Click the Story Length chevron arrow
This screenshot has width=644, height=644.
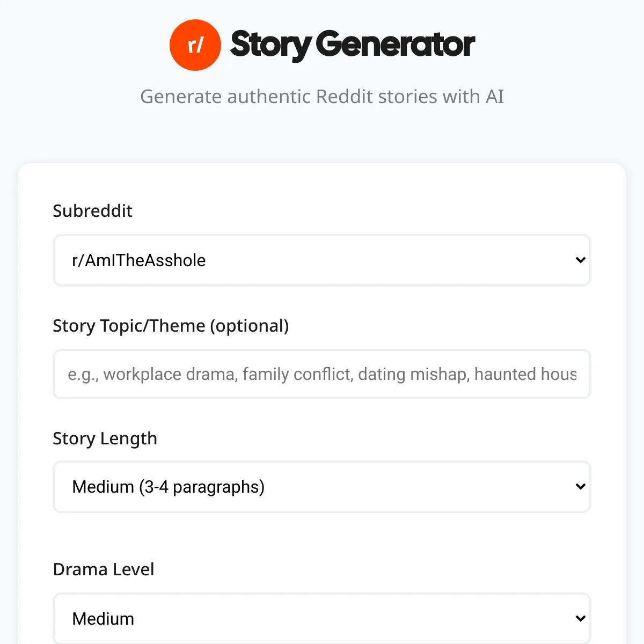point(580,487)
